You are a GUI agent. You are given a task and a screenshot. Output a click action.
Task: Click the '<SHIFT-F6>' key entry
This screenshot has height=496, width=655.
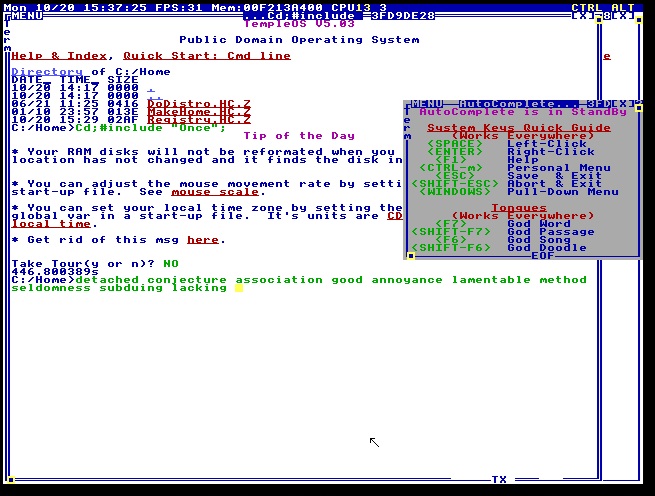coord(451,247)
